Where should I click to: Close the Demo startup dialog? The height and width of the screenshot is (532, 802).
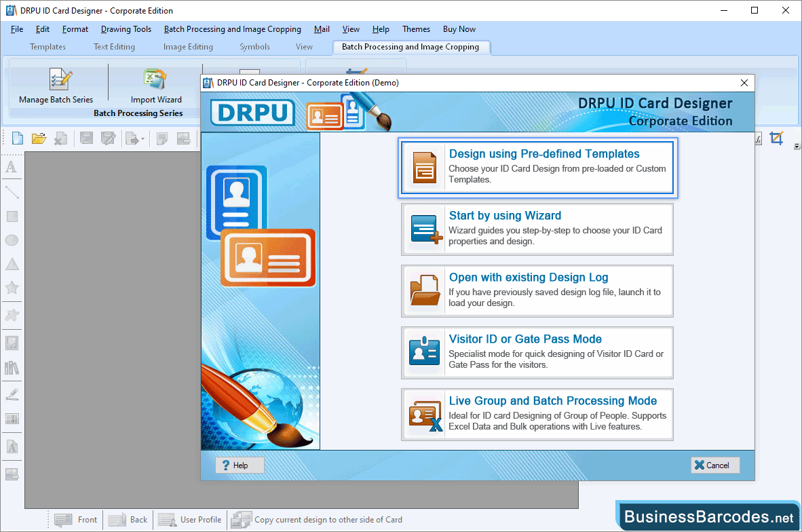[744, 83]
